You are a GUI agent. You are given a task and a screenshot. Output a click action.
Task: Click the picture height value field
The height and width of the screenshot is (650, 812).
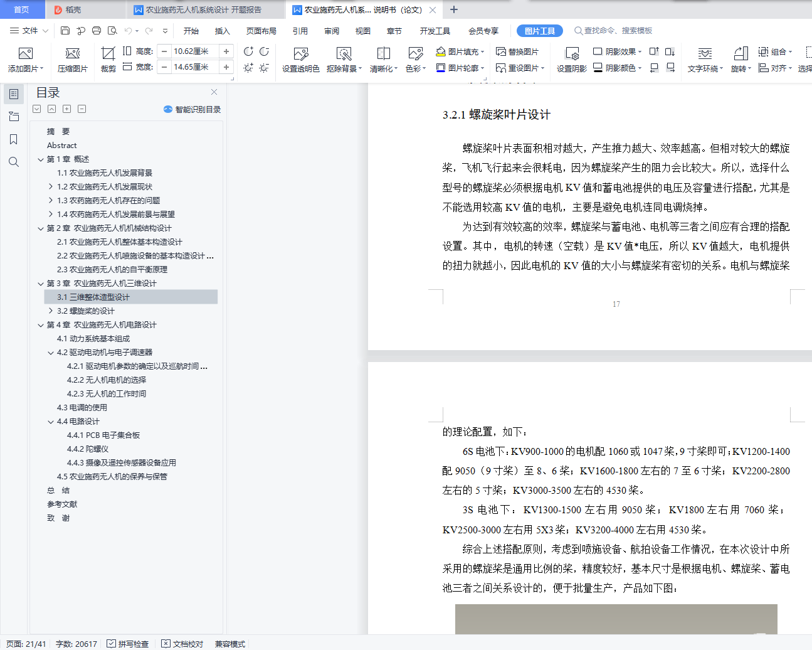[x=195, y=51]
